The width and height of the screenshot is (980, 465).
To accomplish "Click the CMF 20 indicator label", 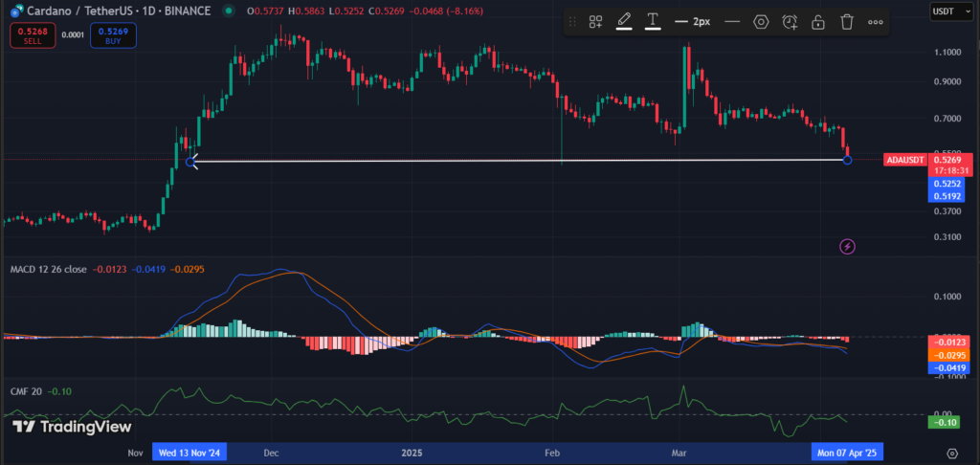I will coord(24,391).
